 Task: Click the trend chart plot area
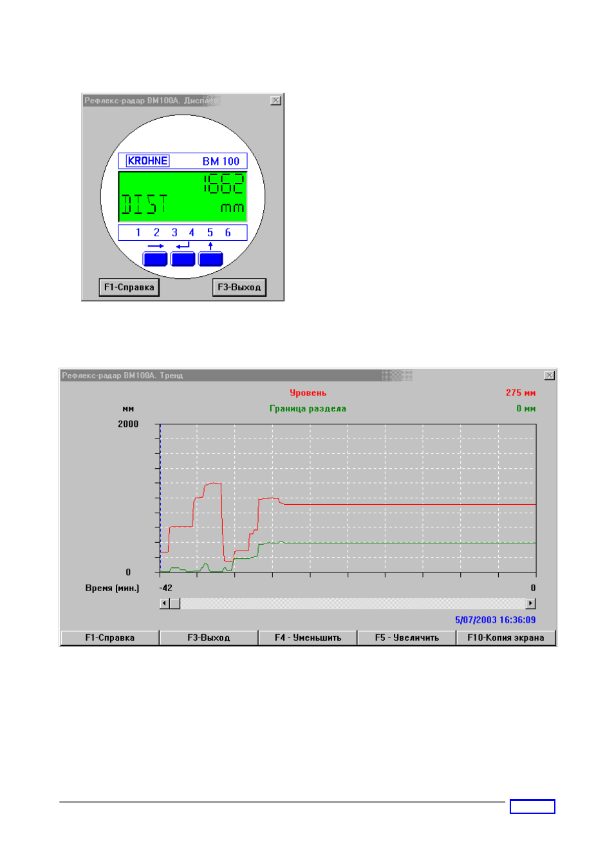pos(348,498)
